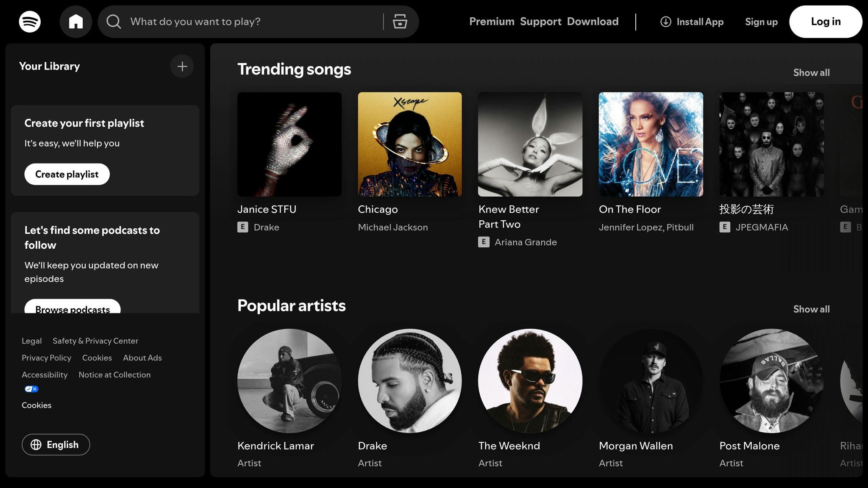Open Accessibility footer link
Image resolution: width=868 pixels, height=488 pixels.
(45, 375)
